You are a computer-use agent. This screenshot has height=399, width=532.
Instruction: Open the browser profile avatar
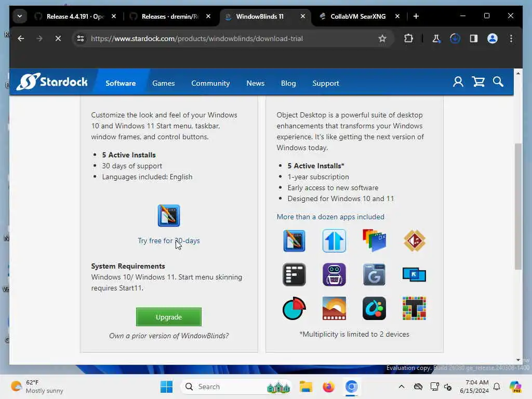(x=493, y=38)
